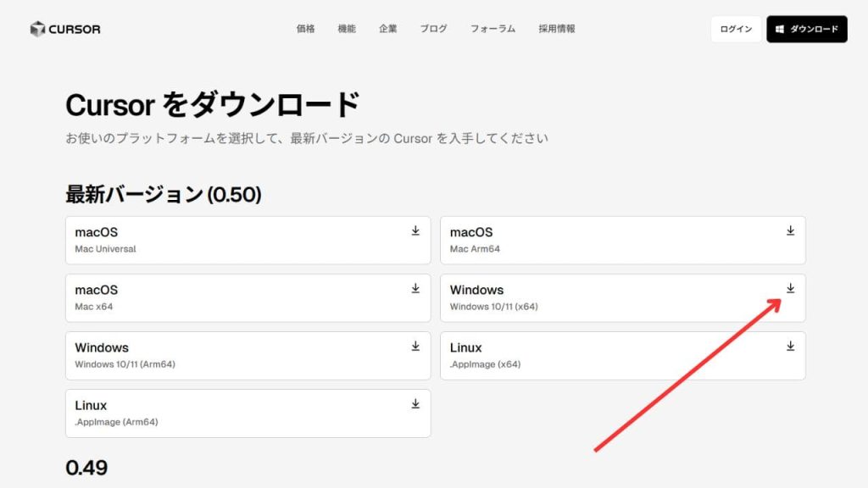Select the Windows 10/11 (x64) download card

623,297
